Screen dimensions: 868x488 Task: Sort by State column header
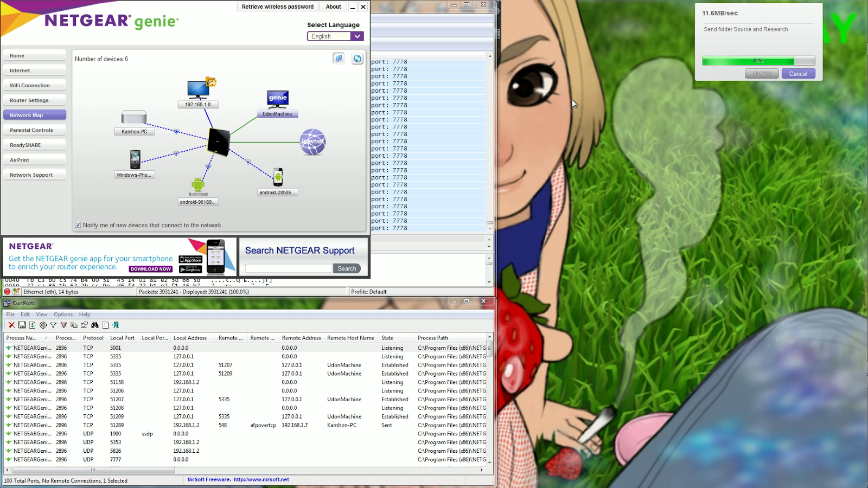click(397, 338)
